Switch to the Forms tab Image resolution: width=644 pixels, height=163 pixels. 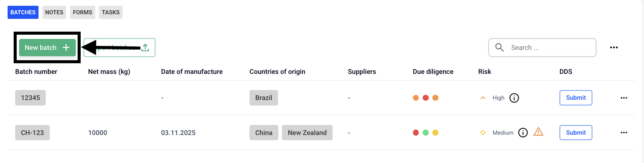(82, 12)
